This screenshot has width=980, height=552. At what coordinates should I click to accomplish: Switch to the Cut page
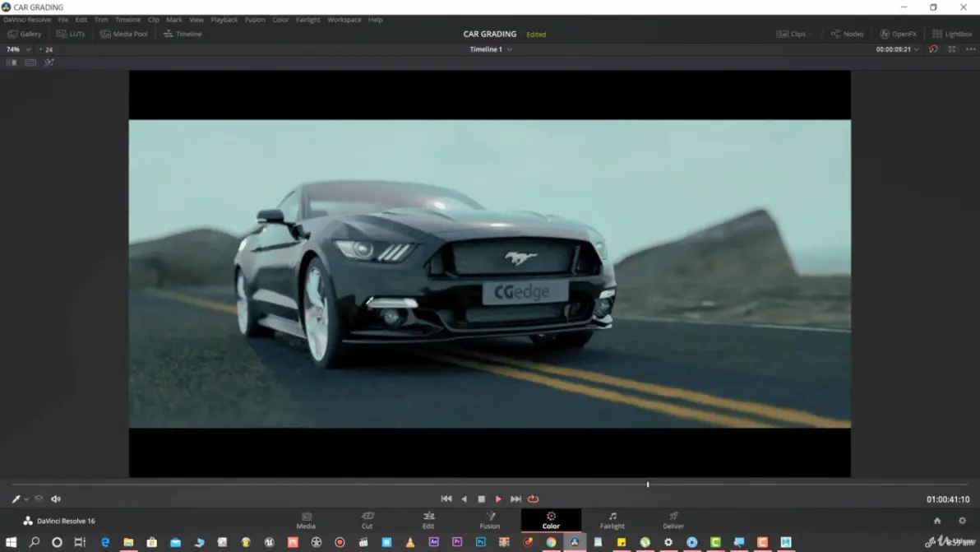367,520
